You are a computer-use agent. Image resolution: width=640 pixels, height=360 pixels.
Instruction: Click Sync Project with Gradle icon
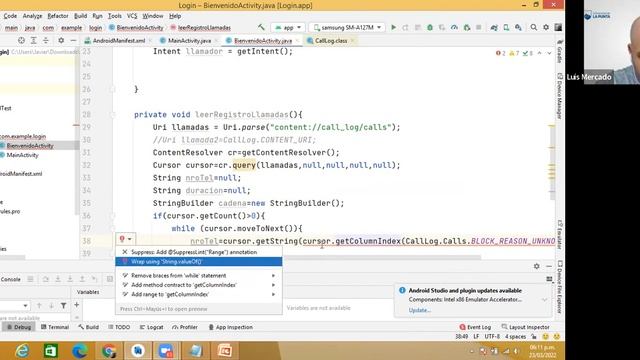point(494,27)
